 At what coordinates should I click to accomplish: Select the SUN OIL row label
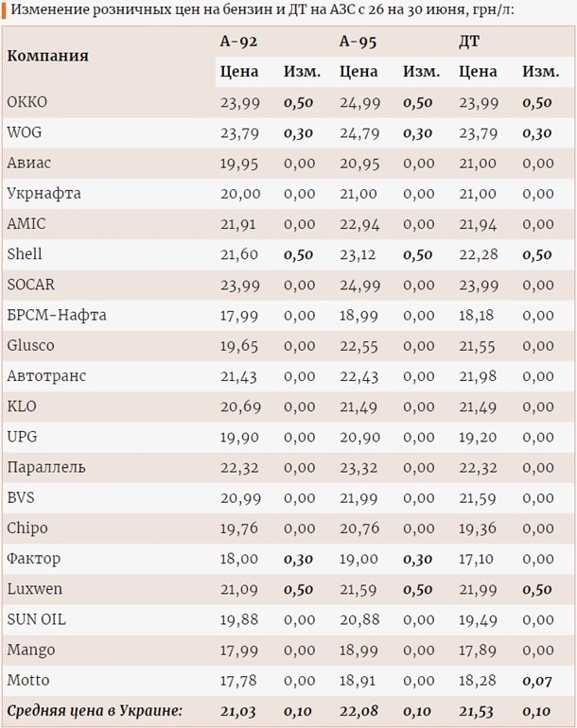click(x=36, y=619)
